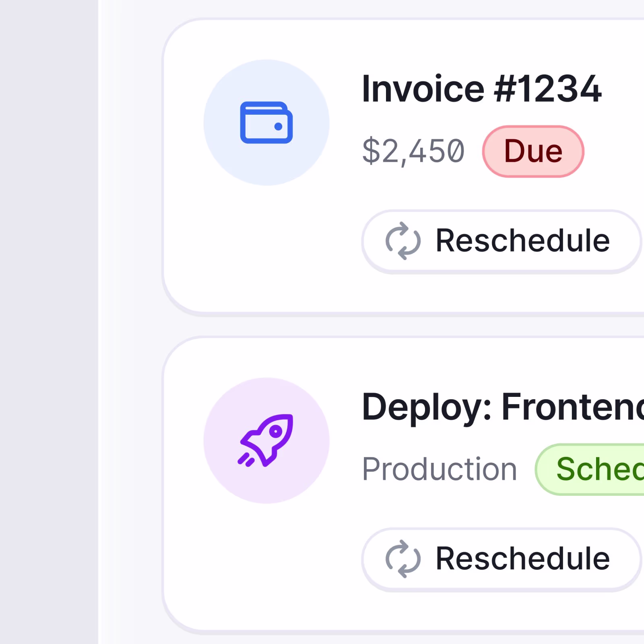Reschedule the Deploy: Frontend item

point(501,559)
